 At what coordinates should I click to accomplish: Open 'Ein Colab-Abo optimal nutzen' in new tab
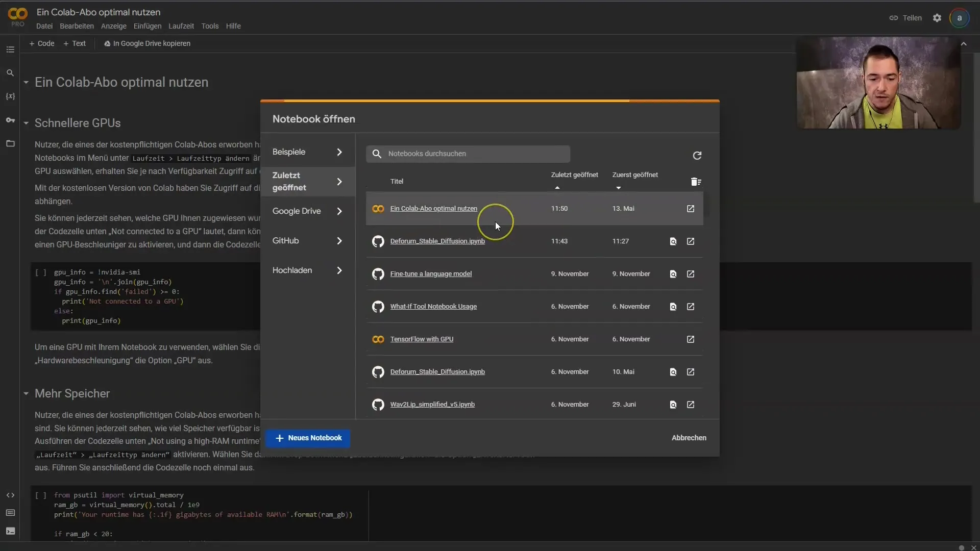(691, 209)
